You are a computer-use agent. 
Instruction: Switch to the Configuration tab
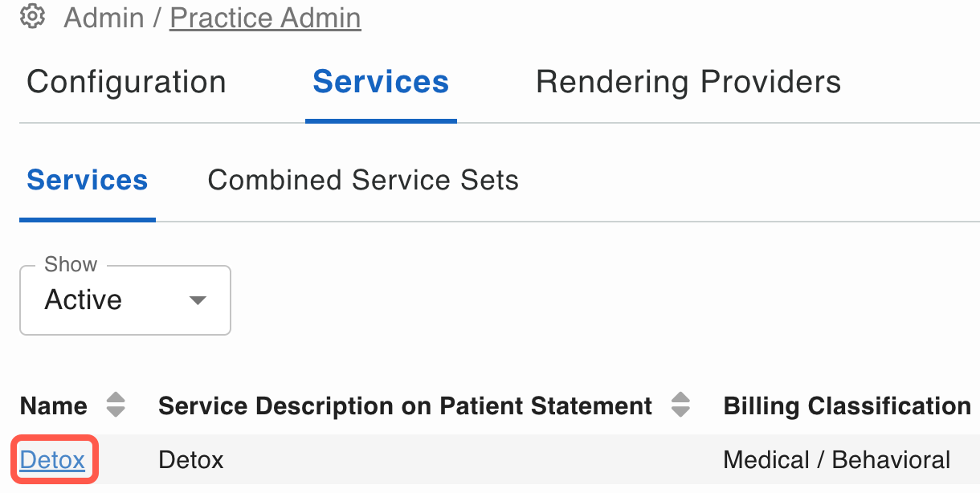[x=126, y=82]
